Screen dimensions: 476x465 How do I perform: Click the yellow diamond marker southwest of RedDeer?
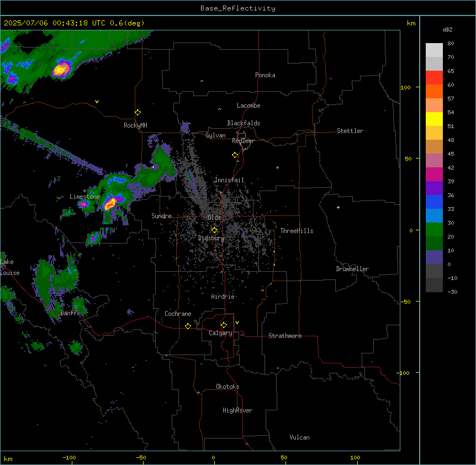pos(235,155)
